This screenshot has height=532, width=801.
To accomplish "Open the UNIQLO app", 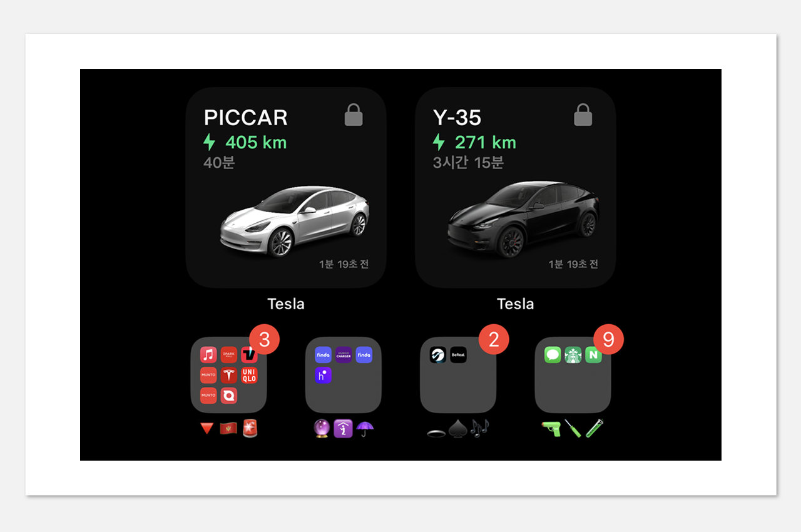I will pos(249,375).
